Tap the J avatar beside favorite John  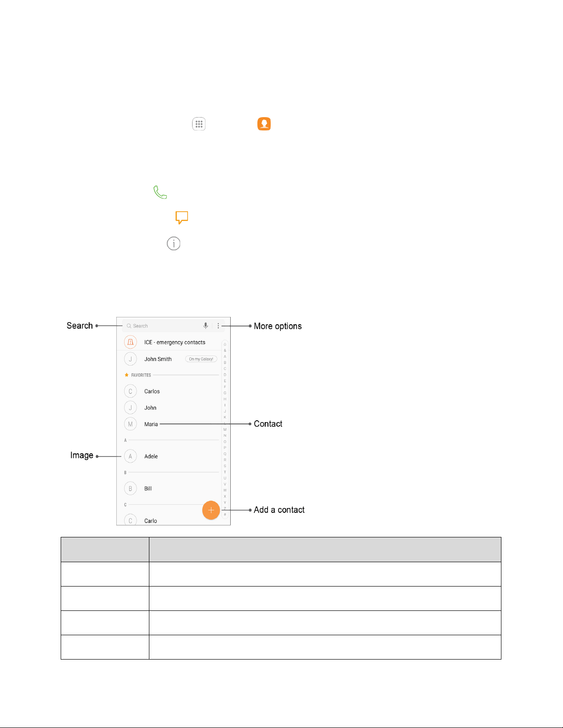click(131, 408)
